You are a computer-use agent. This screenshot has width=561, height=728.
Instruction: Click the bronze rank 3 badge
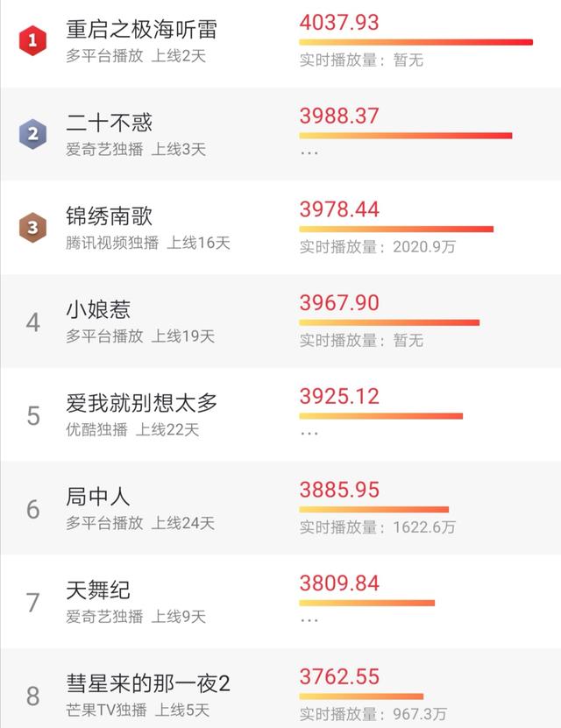(32, 228)
